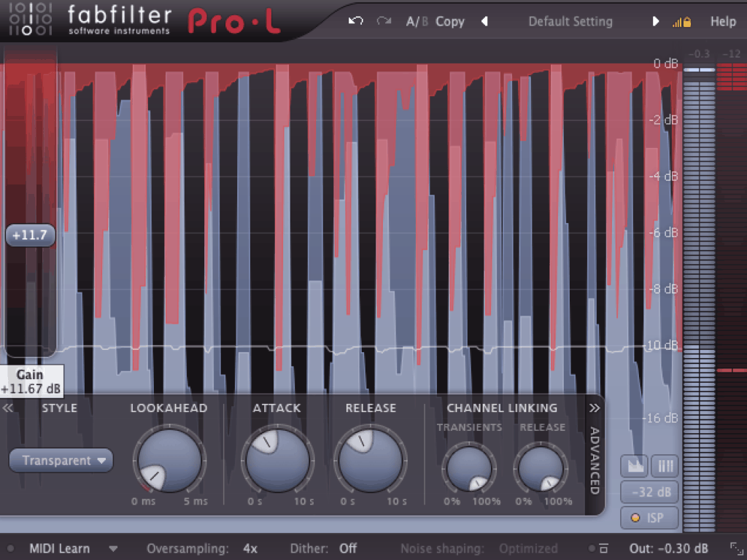Open the MIDI Learn dropdown arrow
Image resolution: width=747 pixels, height=560 pixels.
113,548
